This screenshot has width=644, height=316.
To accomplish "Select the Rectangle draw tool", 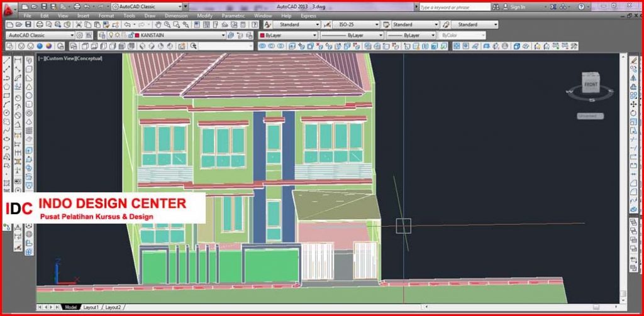I will coord(6,95).
